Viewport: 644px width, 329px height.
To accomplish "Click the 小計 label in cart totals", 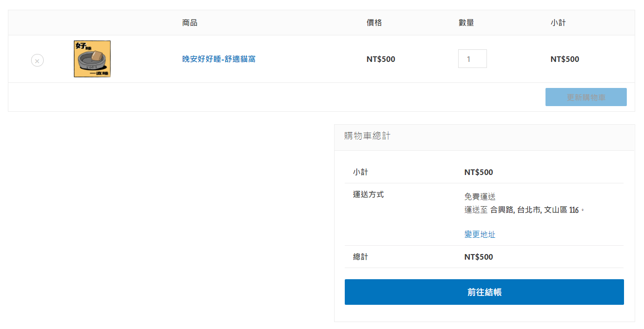I will pos(360,172).
